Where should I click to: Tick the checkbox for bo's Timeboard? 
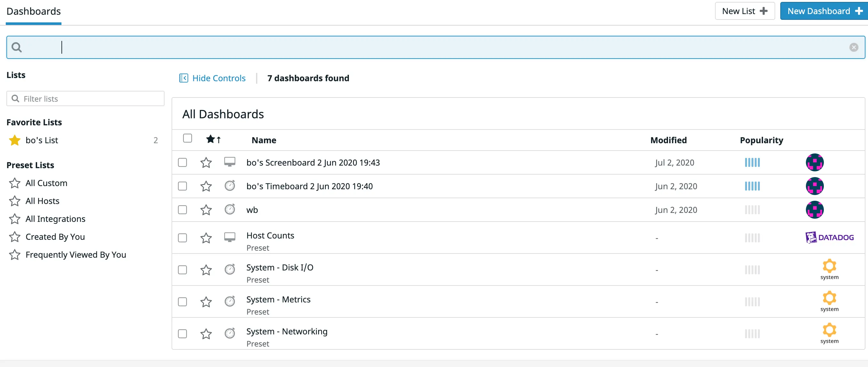point(182,186)
